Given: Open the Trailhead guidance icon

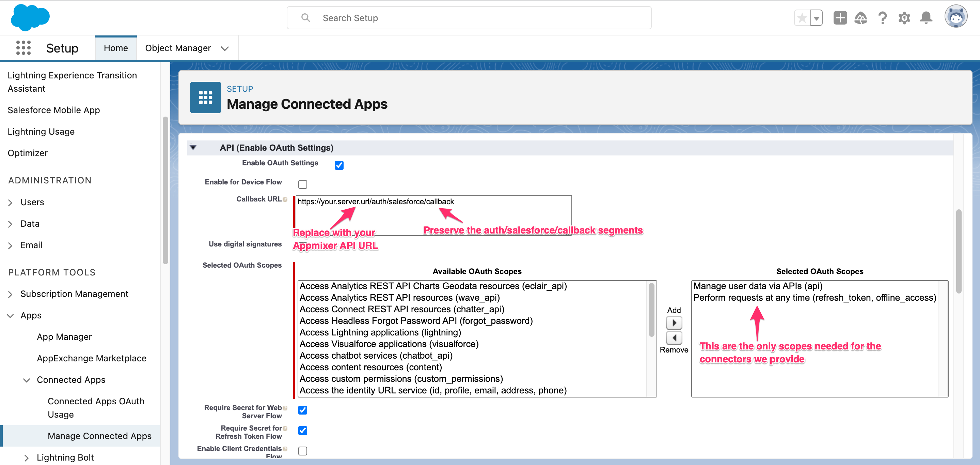Looking at the screenshot, I should point(860,18).
